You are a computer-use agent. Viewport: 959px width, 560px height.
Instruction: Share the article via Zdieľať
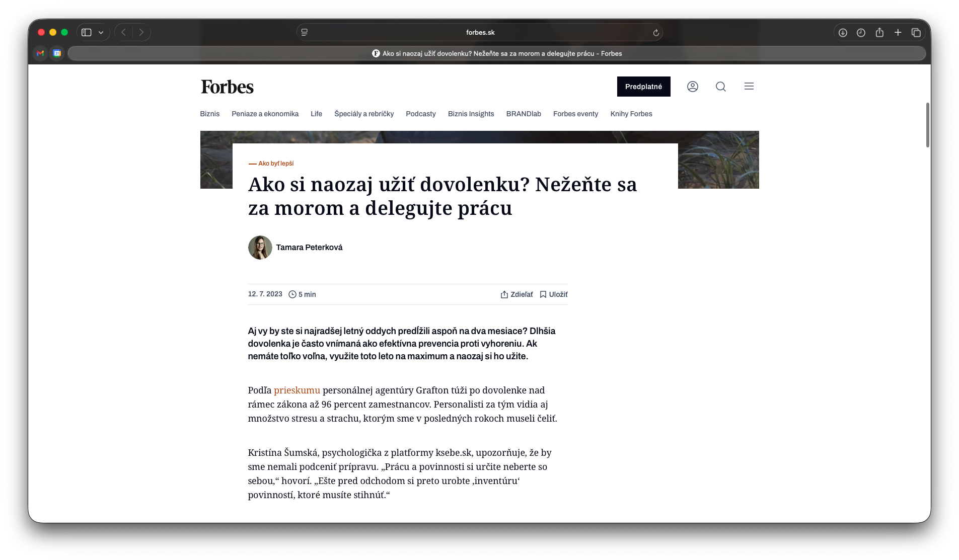(517, 294)
